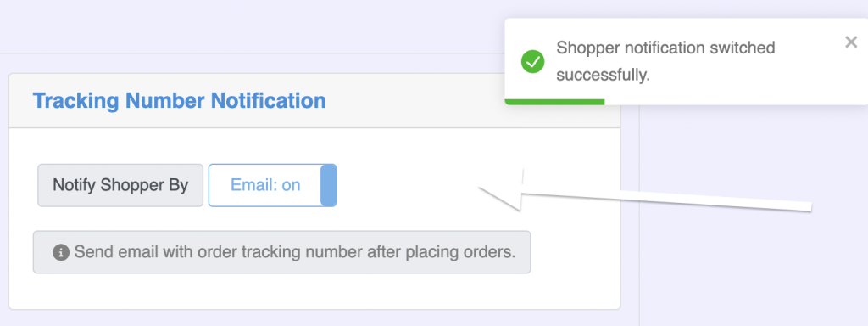
Task: Click the Notify Shopper By label
Action: click(120, 185)
